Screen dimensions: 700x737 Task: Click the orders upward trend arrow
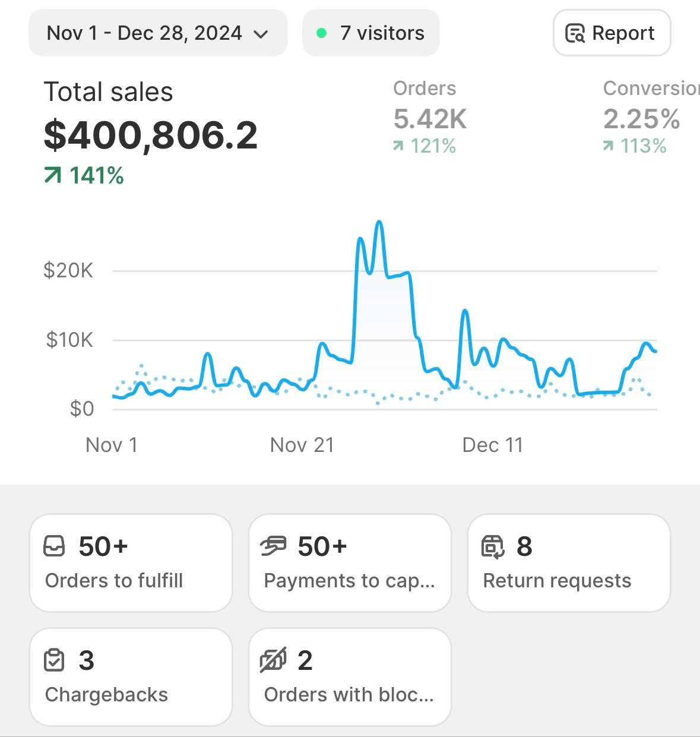398,145
